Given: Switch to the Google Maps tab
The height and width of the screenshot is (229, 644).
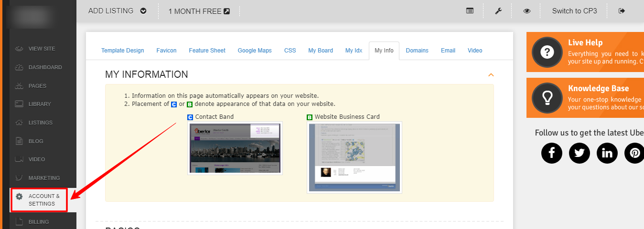Looking at the screenshot, I should [255, 51].
